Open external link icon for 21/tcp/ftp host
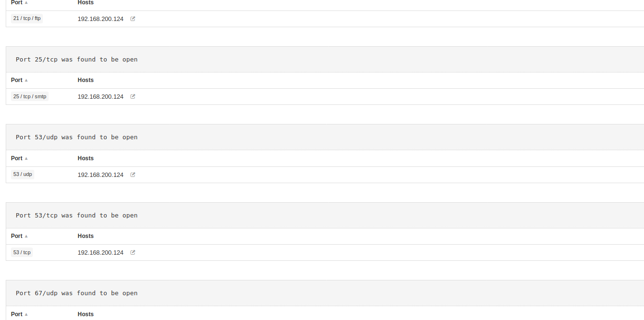Image resolution: width=644 pixels, height=320 pixels. (x=133, y=19)
